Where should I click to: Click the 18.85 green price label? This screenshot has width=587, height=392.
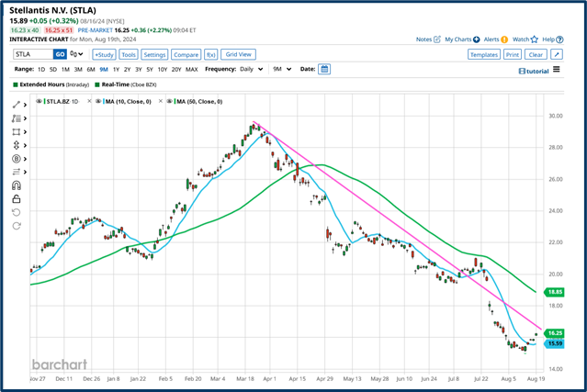click(554, 292)
